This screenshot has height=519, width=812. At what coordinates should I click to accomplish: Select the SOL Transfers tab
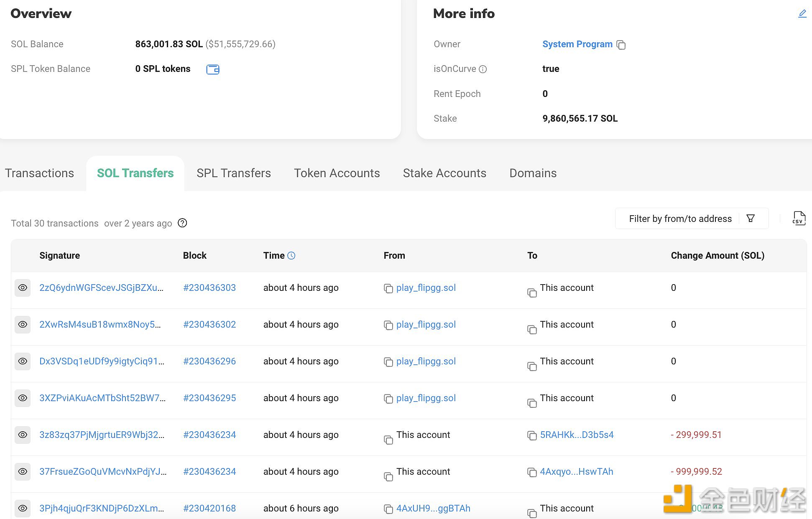(x=135, y=173)
